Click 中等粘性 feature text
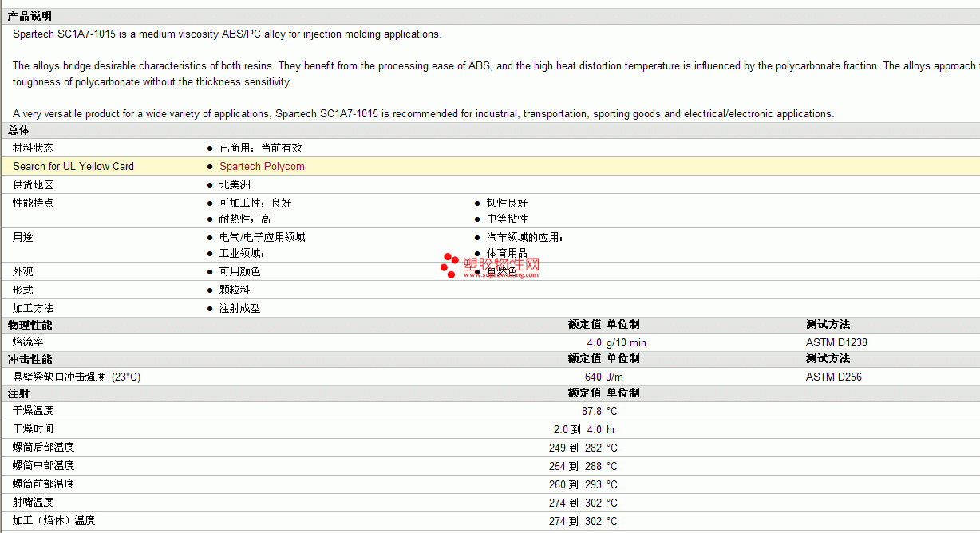The image size is (980, 533). (507, 219)
